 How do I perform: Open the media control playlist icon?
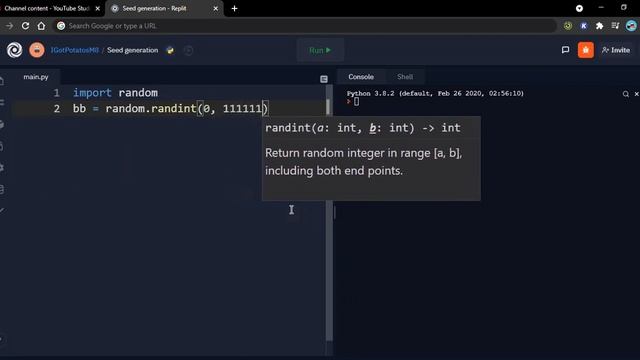[x=615, y=26]
